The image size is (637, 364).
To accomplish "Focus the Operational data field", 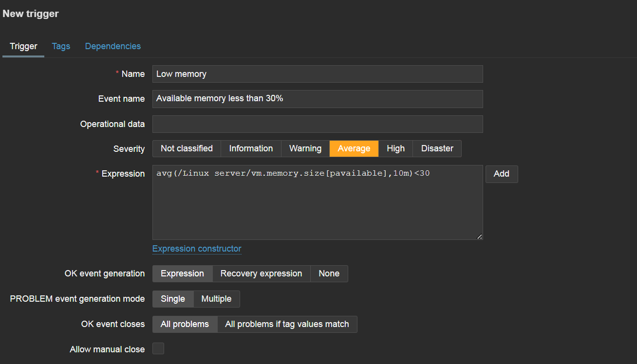I will [318, 124].
